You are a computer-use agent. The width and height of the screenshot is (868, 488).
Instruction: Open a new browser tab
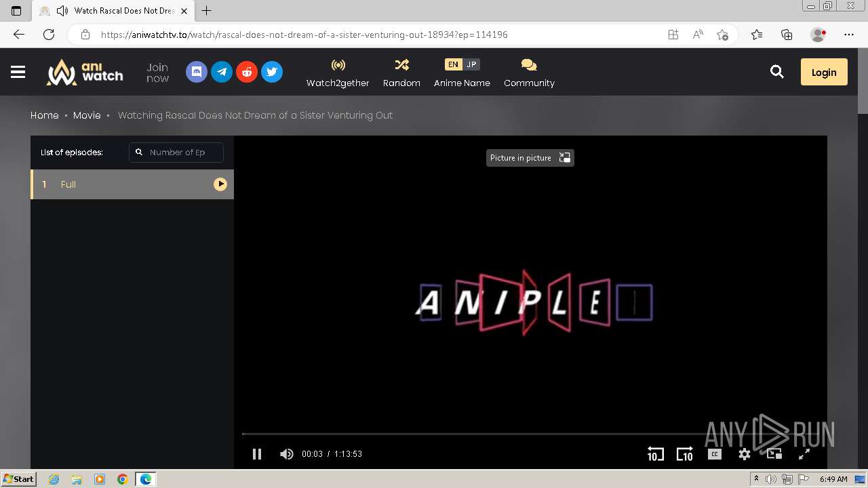click(207, 11)
